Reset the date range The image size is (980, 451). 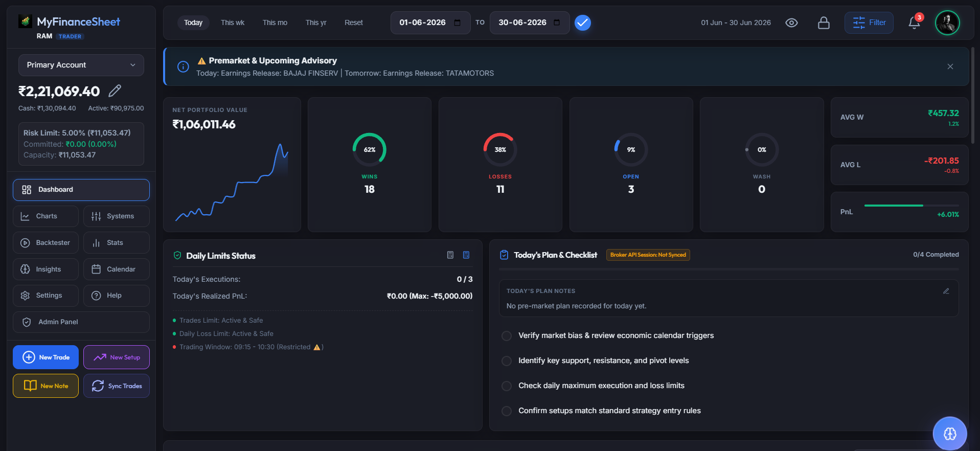[x=354, y=22]
